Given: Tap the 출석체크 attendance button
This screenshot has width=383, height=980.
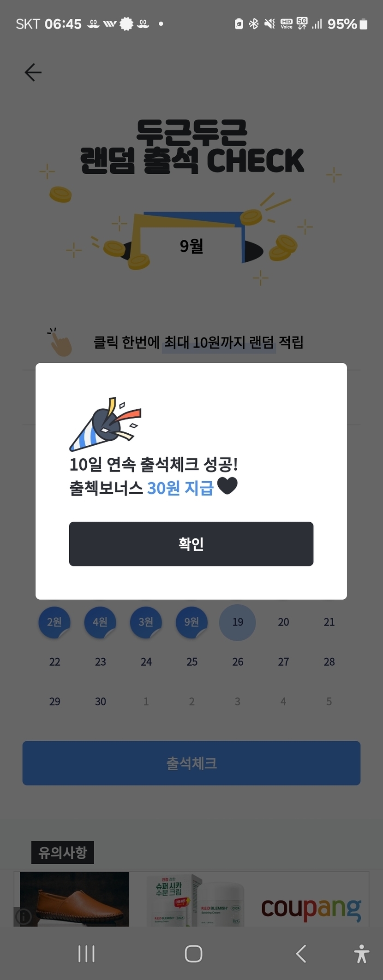Looking at the screenshot, I should 191,763.
